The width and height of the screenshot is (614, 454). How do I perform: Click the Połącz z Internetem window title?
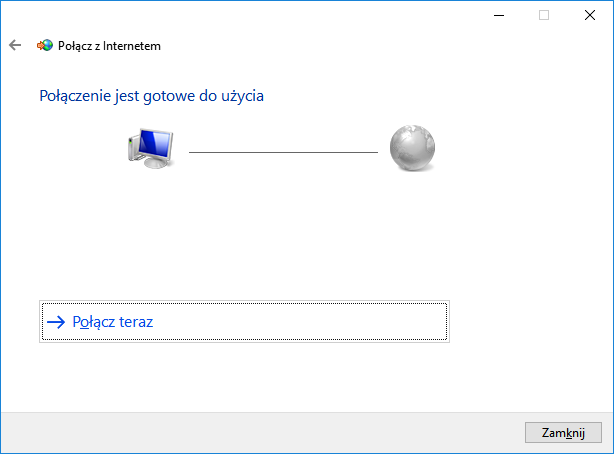tap(109, 45)
